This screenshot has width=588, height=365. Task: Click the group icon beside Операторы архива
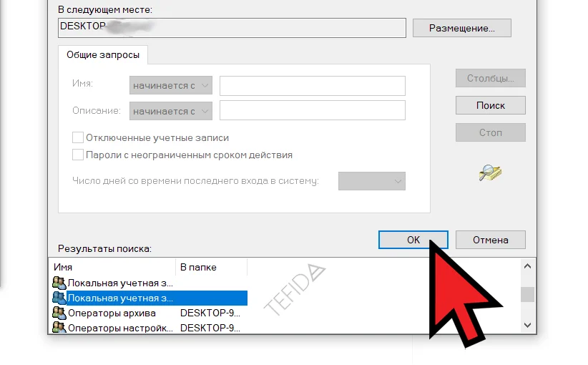59,313
